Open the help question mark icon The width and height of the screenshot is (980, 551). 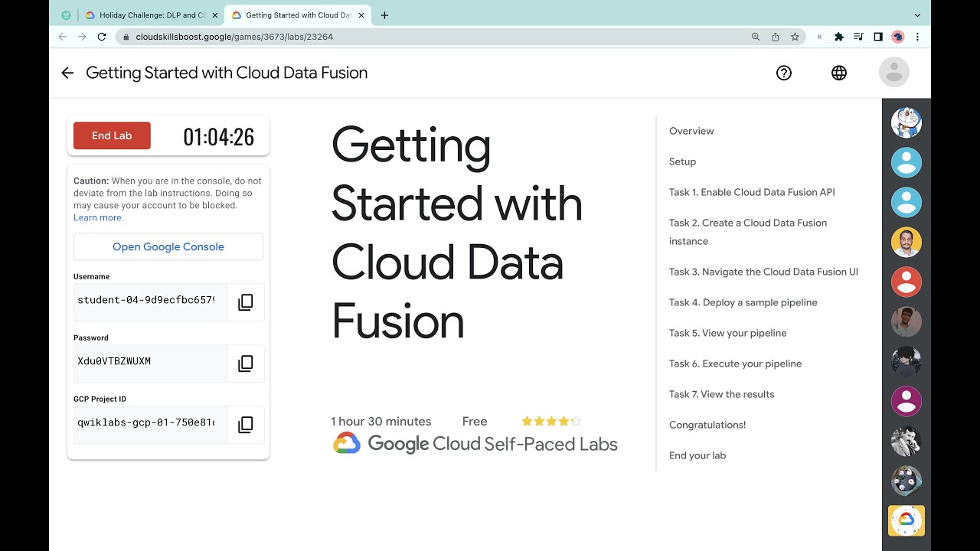pyautogui.click(x=783, y=73)
